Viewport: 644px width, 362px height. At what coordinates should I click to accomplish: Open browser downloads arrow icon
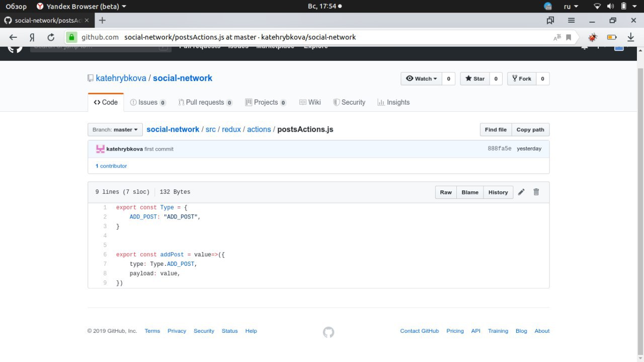(x=630, y=37)
